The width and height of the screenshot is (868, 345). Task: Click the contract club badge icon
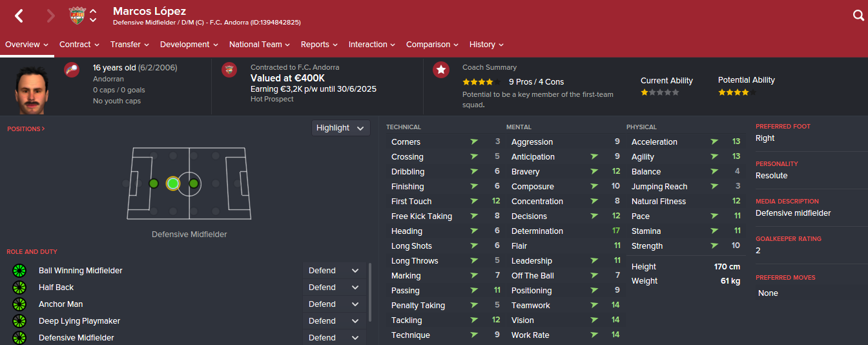[229, 70]
